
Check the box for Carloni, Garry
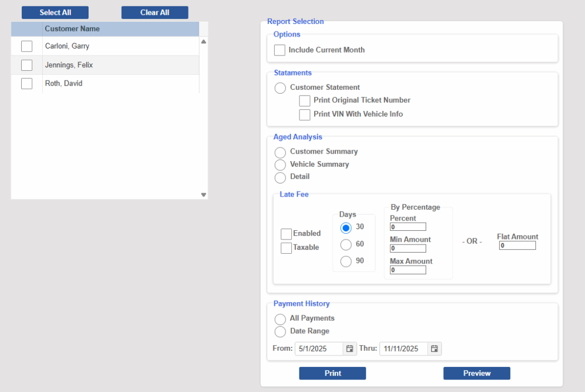coord(27,46)
